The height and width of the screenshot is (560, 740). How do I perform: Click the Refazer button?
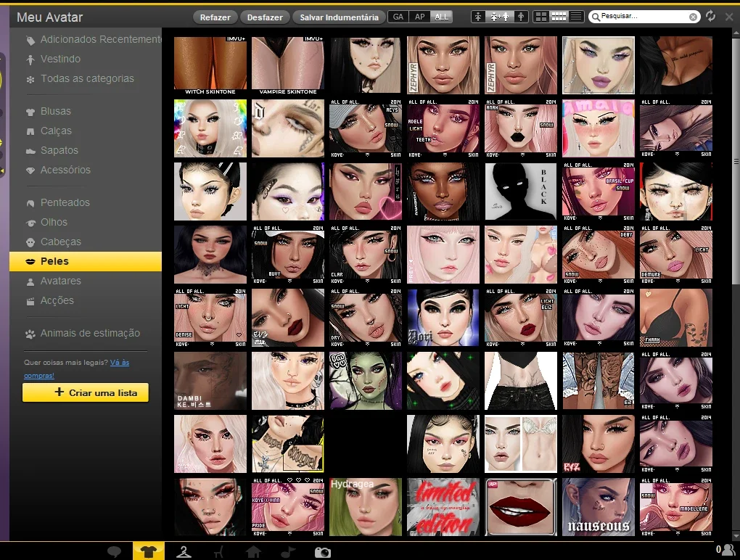click(215, 17)
